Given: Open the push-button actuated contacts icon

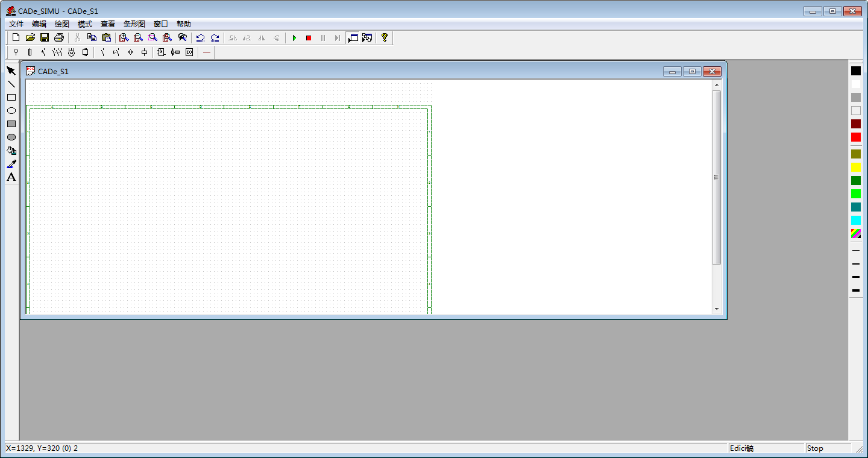Looking at the screenshot, I should pos(116,52).
